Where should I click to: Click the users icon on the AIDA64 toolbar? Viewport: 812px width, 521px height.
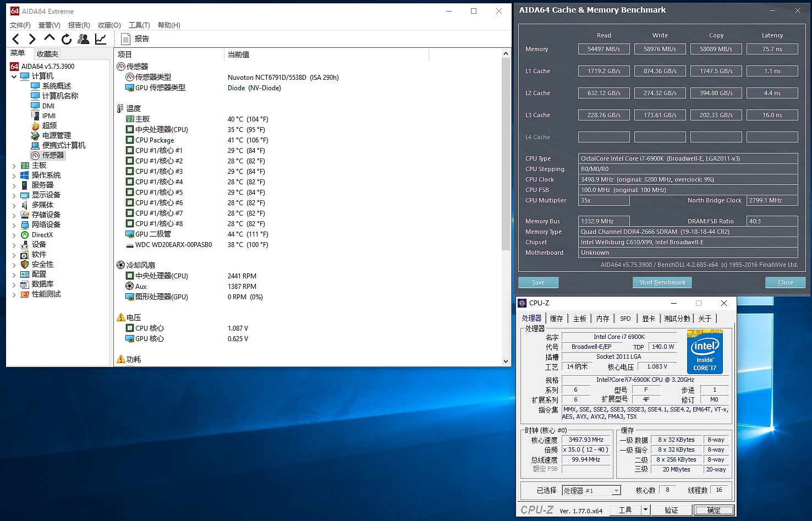coord(83,39)
